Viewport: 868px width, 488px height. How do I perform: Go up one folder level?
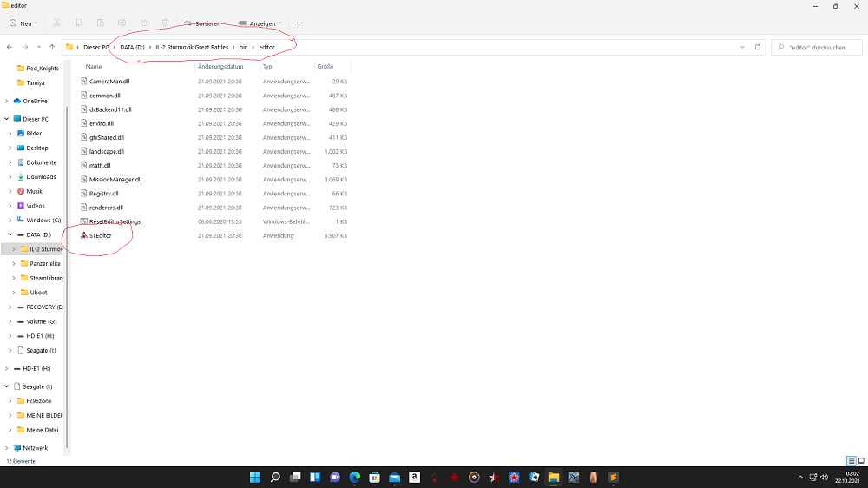[x=52, y=47]
